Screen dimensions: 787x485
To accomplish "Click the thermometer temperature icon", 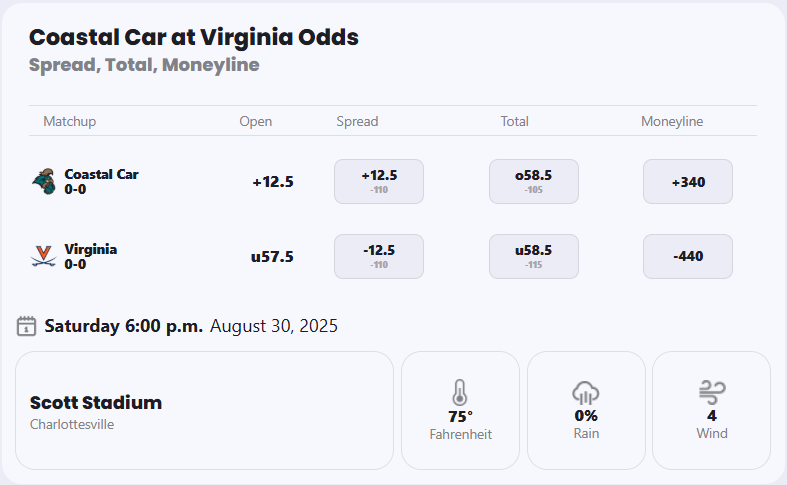I will 460,392.
